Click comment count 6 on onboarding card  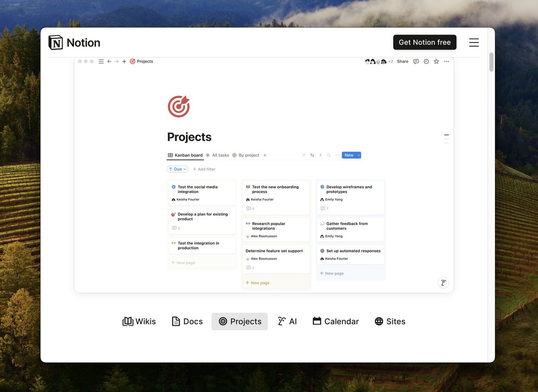tap(250, 209)
